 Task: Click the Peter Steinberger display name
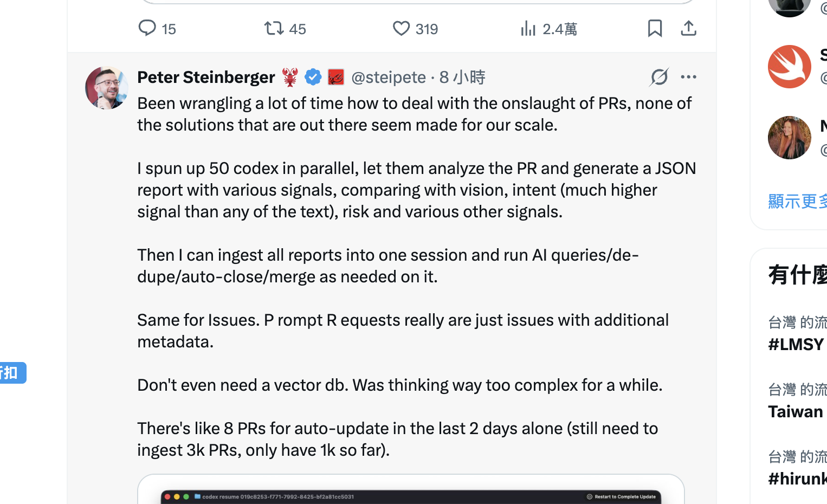pos(206,77)
